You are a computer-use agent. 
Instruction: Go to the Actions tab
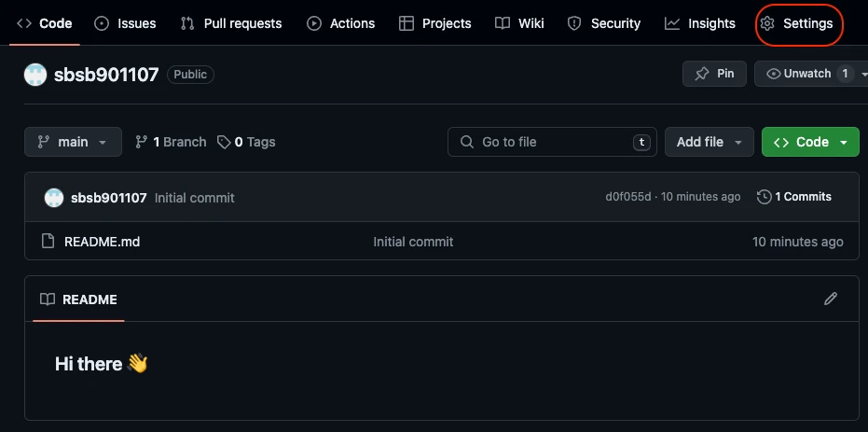tap(341, 23)
